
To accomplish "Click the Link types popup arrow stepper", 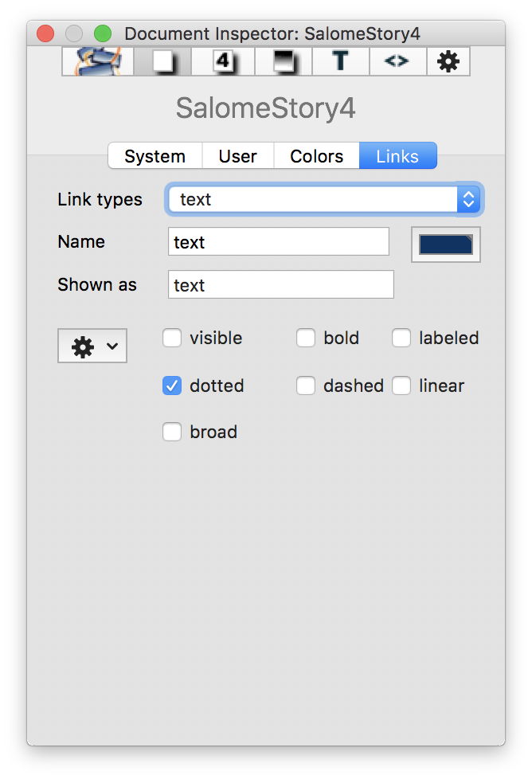I will coord(468,199).
